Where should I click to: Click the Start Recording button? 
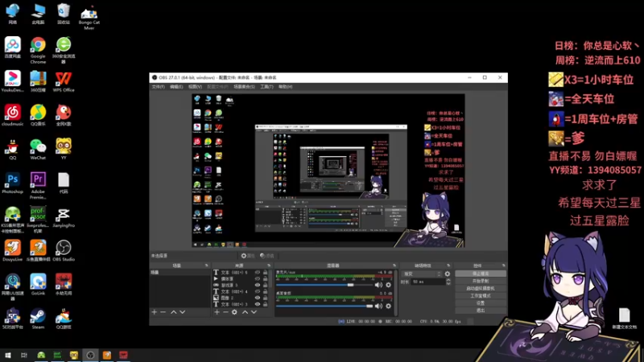(x=481, y=281)
